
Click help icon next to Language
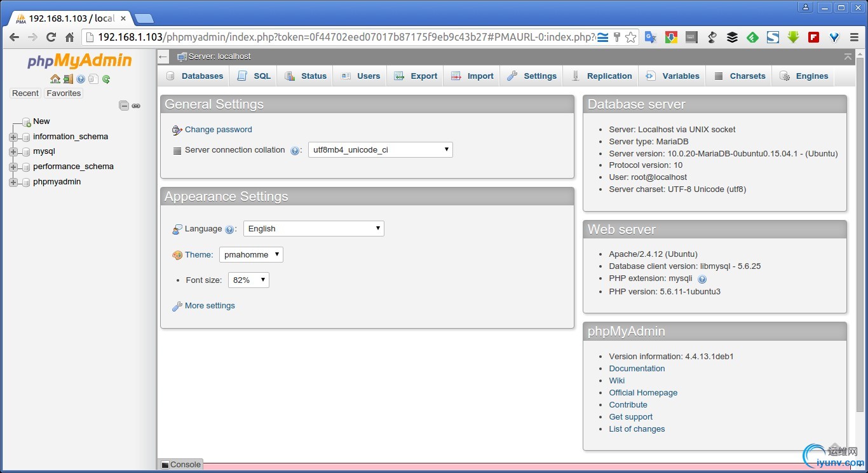229,230
